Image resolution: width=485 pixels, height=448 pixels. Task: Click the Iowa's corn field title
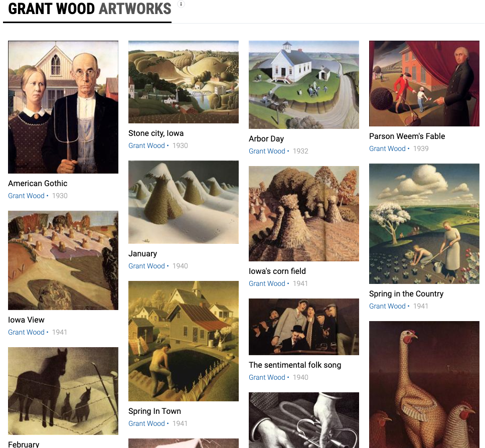tap(277, 271)
